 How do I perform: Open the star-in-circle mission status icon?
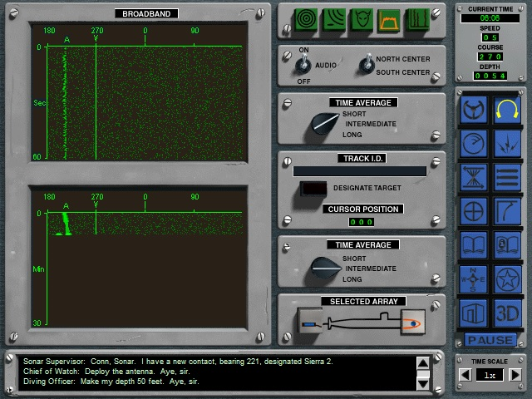(507, 279)
